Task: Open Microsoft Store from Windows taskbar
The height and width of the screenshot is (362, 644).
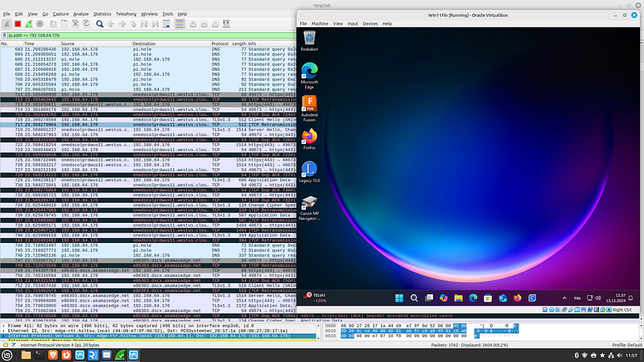Action: (x=488, y=298)
